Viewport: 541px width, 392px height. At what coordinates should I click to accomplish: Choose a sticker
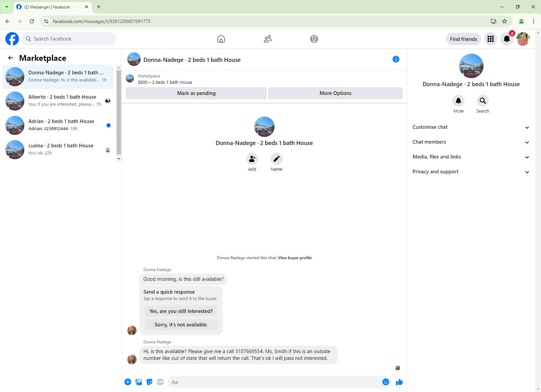[x=149, y=382]
